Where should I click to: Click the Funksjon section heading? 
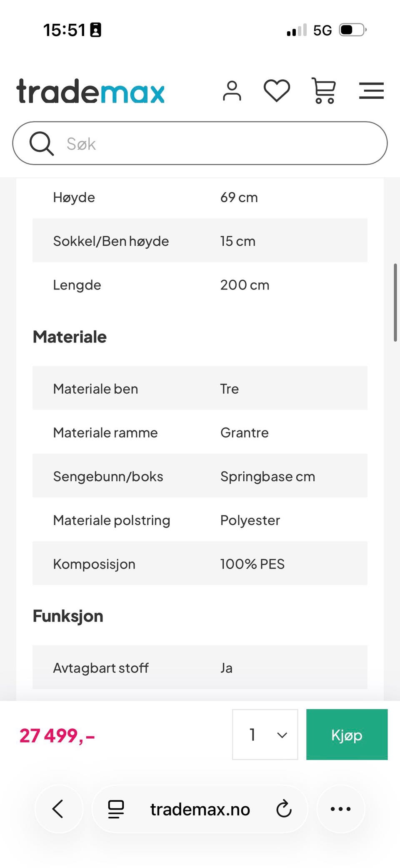[x=68, y=615]
